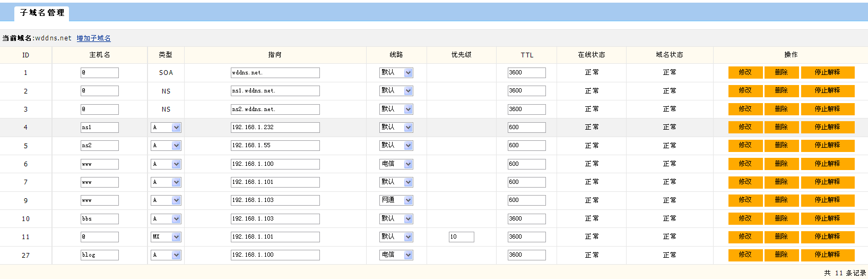Click the priority field showing 10
868x279 pixels.
[462, 237]
